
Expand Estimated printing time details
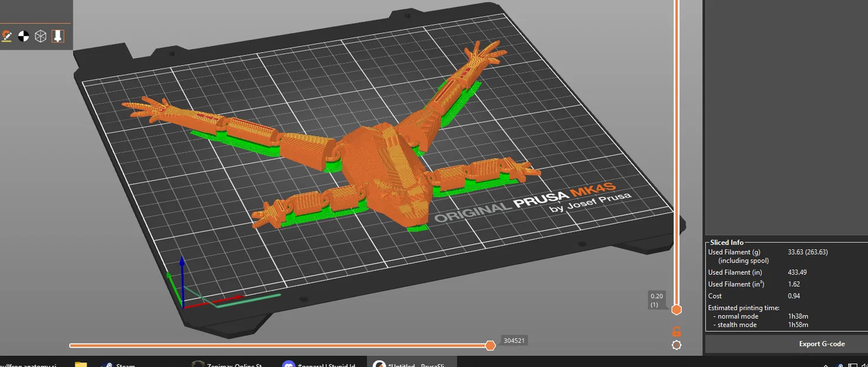tap(743, 308)
